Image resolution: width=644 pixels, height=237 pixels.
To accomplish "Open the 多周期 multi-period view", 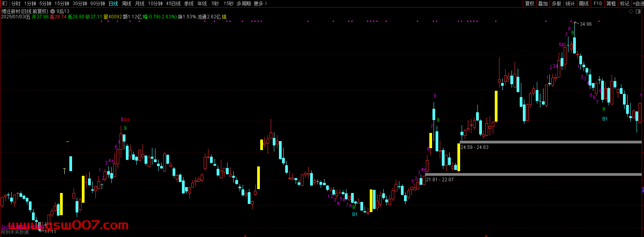I will tap(243, 4).
